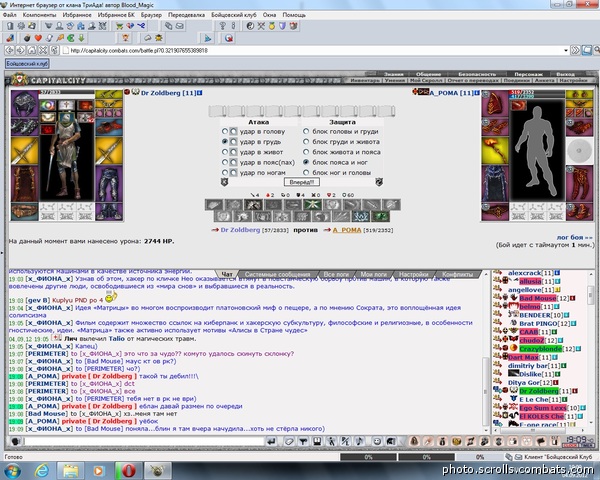Open the 'Файл' menu
The image size is (600, 480).
pyautogui.click(x=10, y=15)
